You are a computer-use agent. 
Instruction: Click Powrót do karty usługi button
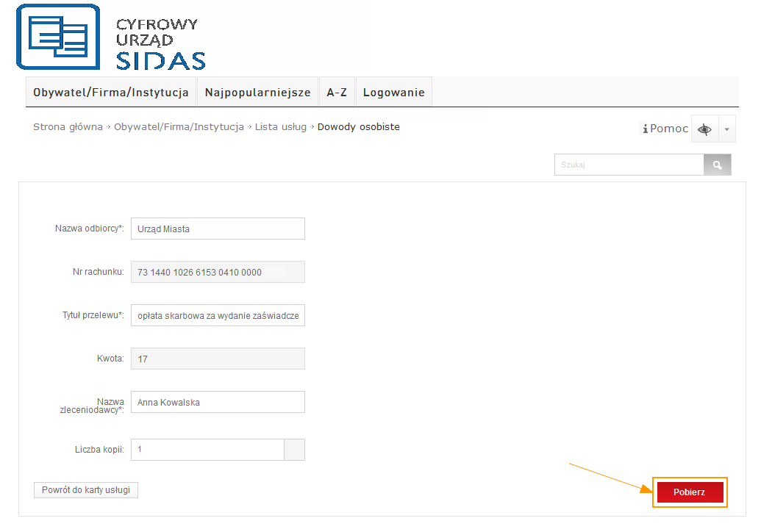point(86,490)
